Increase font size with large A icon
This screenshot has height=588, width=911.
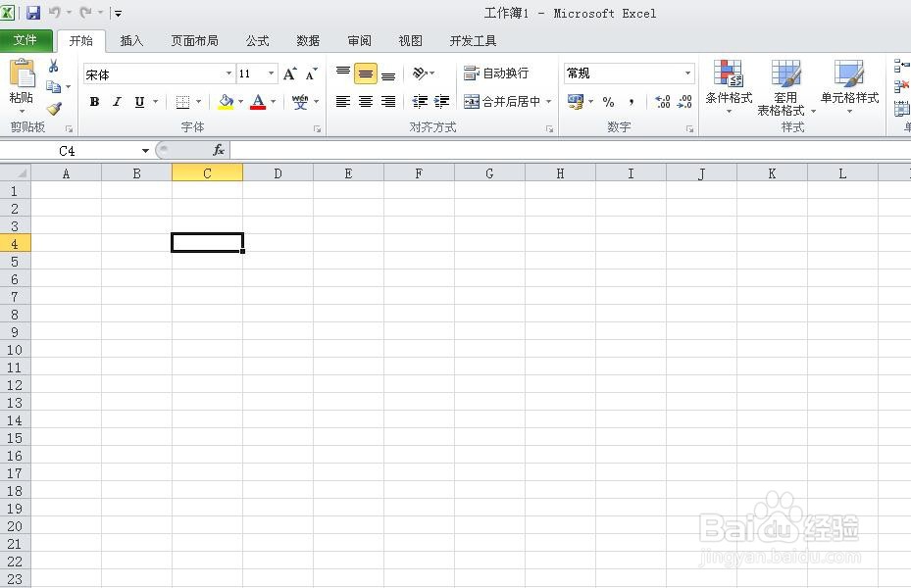click(289, 73)
